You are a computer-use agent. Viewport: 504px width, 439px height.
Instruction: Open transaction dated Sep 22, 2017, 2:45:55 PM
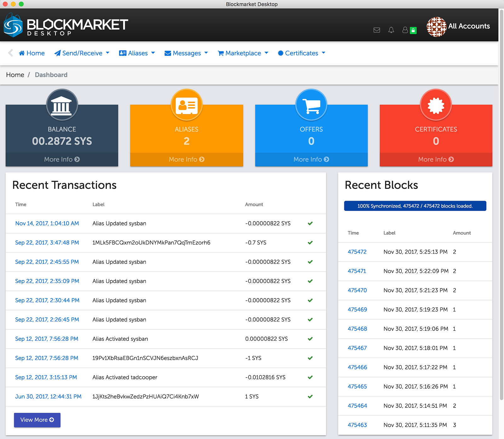[47, 262]
